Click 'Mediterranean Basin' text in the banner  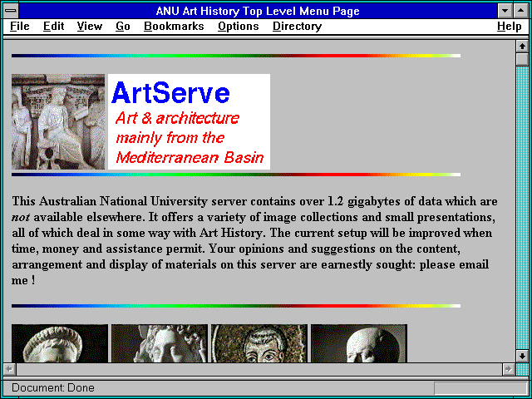190,157
